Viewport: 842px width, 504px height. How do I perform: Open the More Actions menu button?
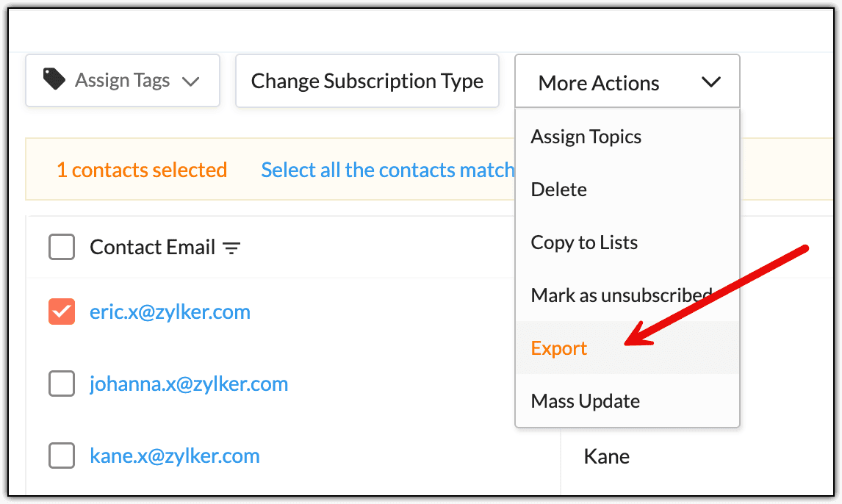point(599,83)
